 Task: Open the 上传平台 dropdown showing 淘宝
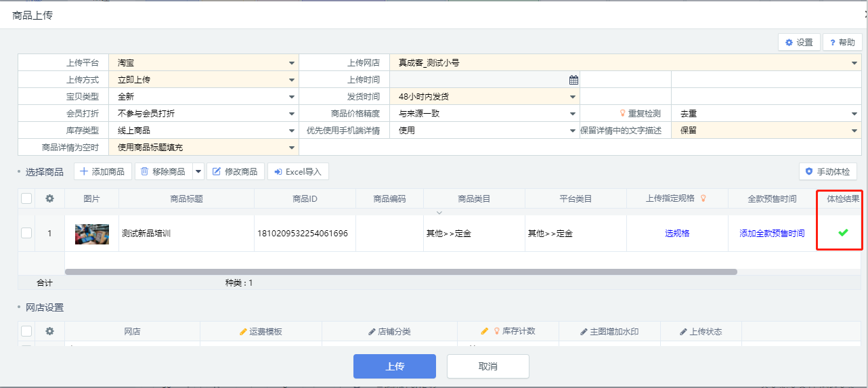click(x=292, y=63)
